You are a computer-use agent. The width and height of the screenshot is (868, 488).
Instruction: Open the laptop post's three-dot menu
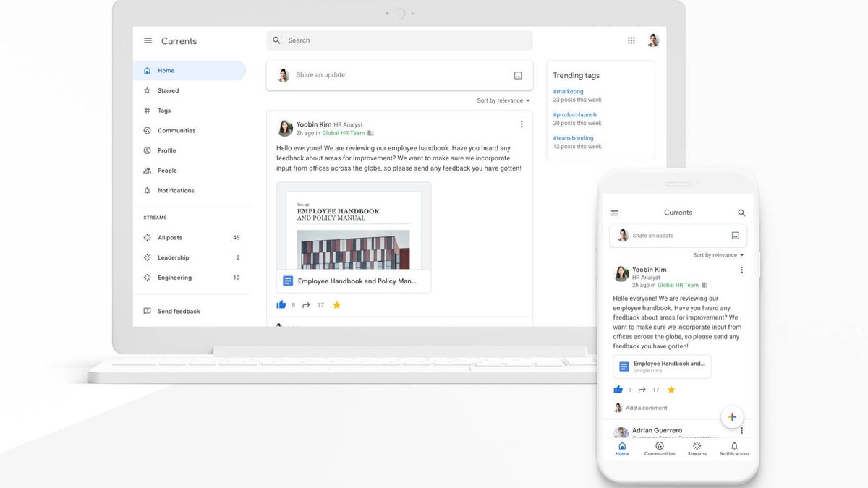(522, 124)
